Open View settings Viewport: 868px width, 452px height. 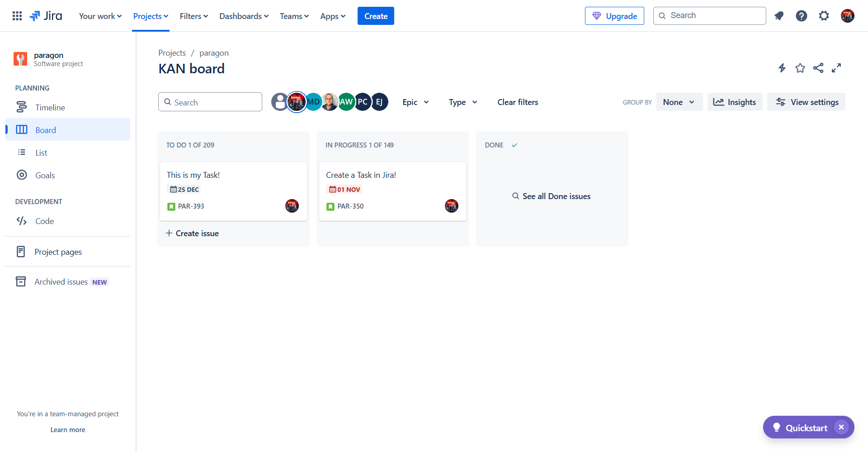[806, 102]
